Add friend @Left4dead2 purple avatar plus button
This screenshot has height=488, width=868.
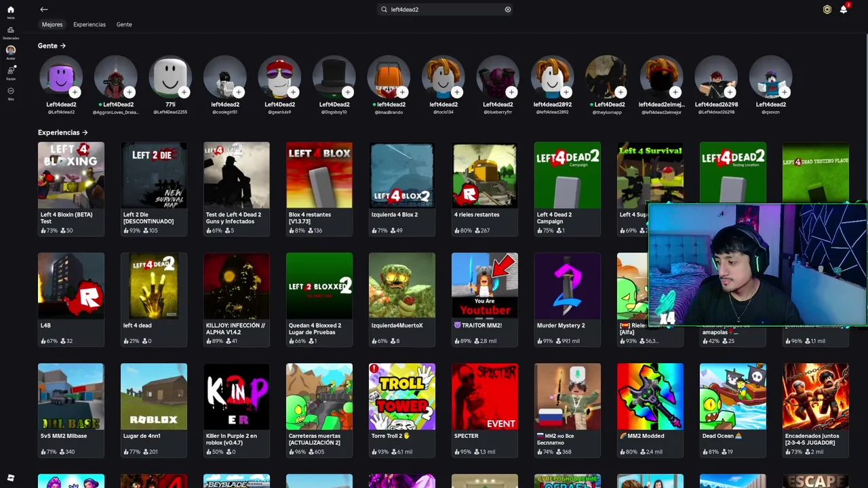(75, 92)
